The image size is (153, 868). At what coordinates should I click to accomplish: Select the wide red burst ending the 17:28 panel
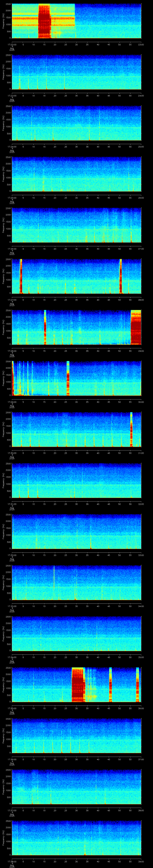coord(136,327)
